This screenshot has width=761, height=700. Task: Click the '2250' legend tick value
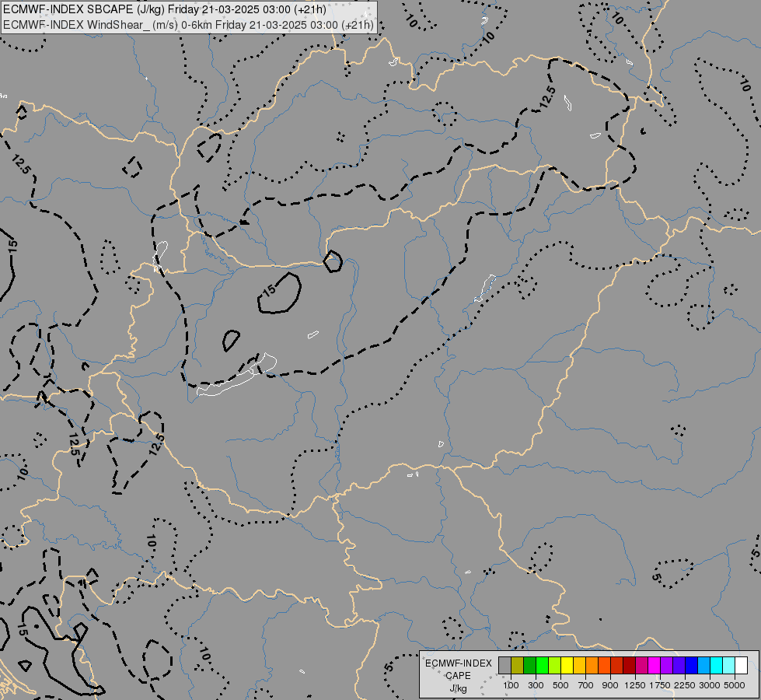[685, 685]
